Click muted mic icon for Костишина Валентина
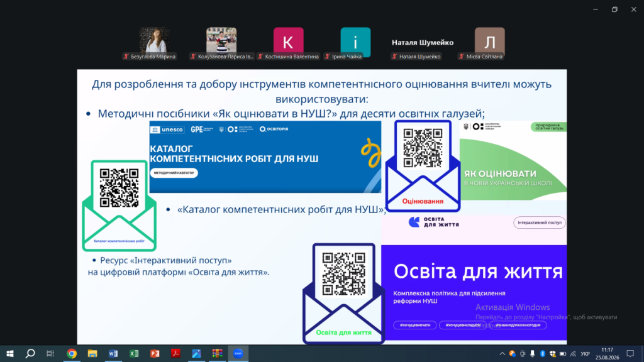The height and width of the screenshot is (362, 644). point(260,57)
